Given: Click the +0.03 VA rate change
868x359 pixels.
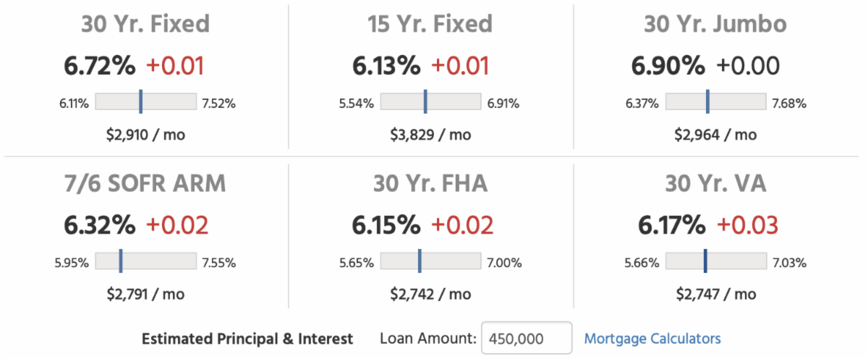Looking at the screenshot, I should point(747,225).
